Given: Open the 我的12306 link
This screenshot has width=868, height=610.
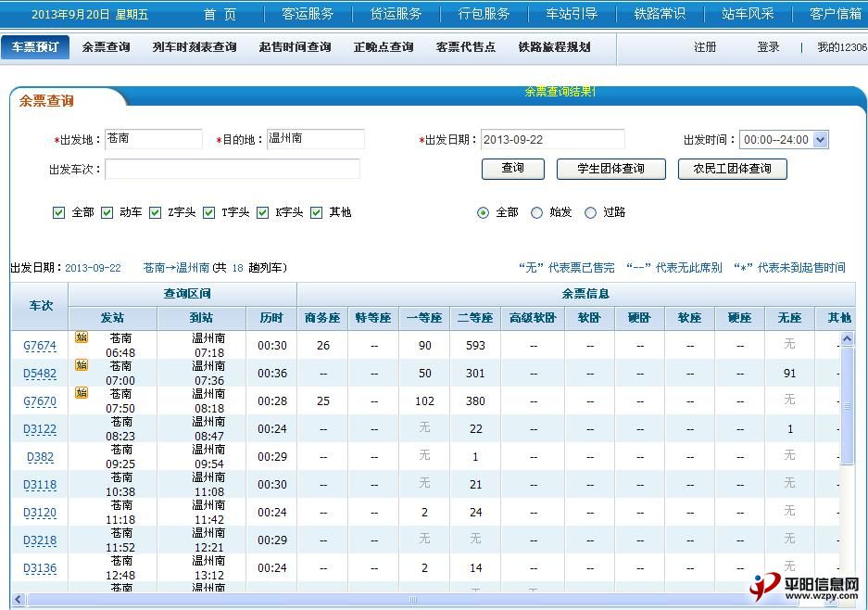Looking at the screenshot, I should click(842, 47).
